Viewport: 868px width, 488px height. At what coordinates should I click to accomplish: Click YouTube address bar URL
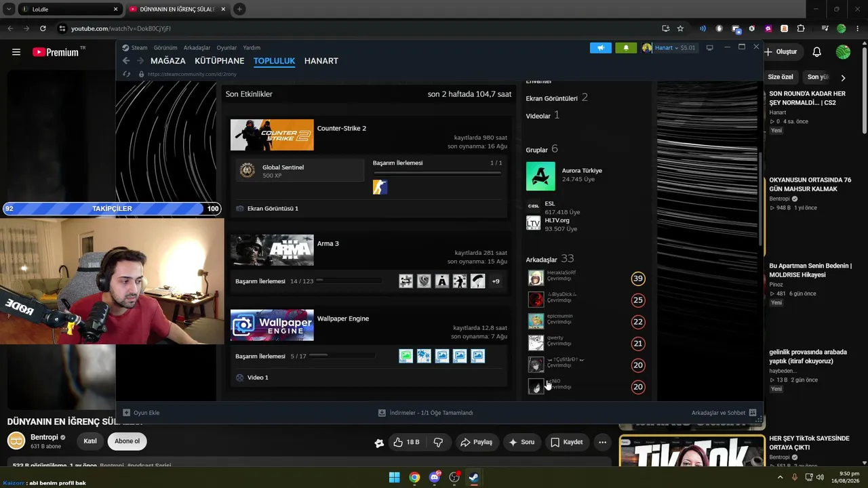click(x=121, y=28)
